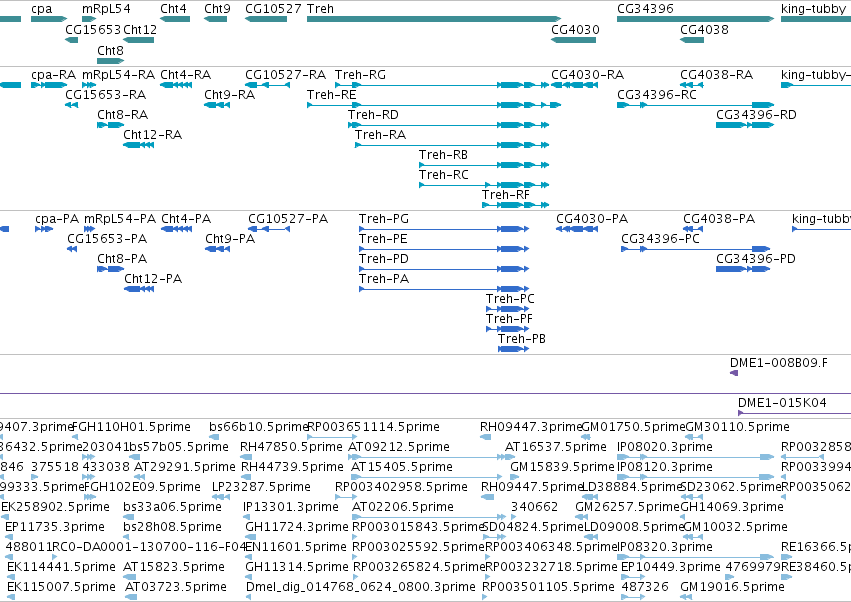The width and height of the screenshot is (851, 602).
Task: Select the CG15653 gene label
Action: 93,29
